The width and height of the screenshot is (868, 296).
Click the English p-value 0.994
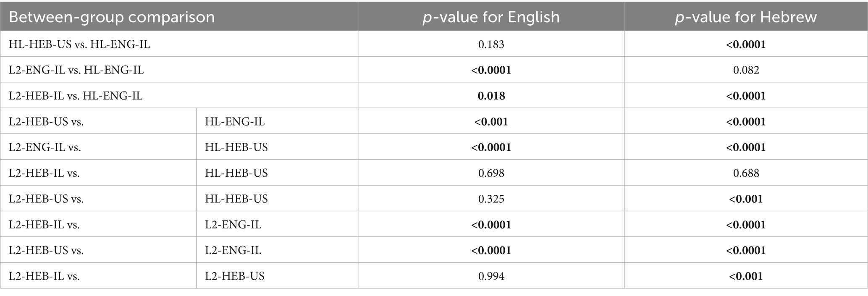(x=491, y=276)
